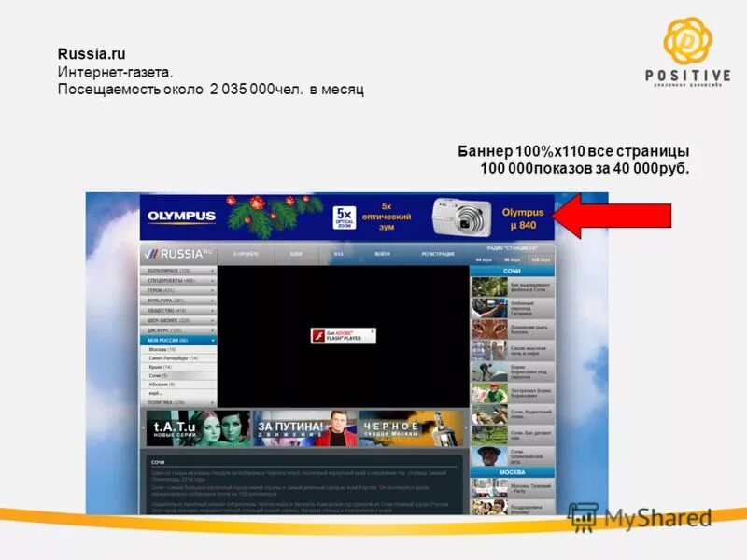Select Москва (10) subcategory

(x=178, y=349)
